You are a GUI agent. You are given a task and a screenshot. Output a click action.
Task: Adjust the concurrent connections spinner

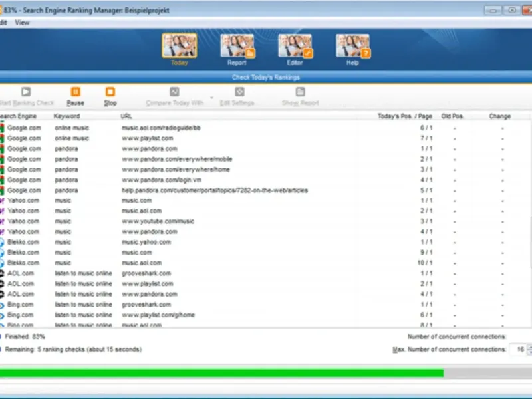click(529, 350)
